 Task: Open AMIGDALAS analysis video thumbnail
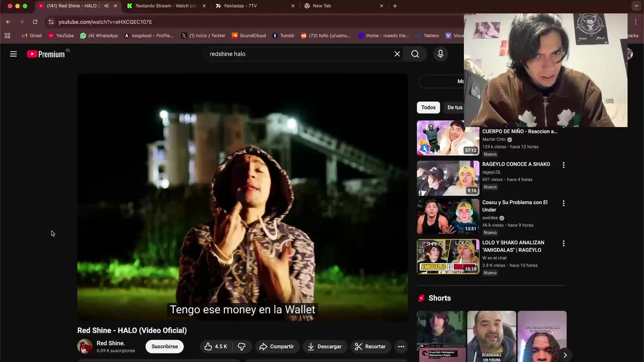[448, 256]
